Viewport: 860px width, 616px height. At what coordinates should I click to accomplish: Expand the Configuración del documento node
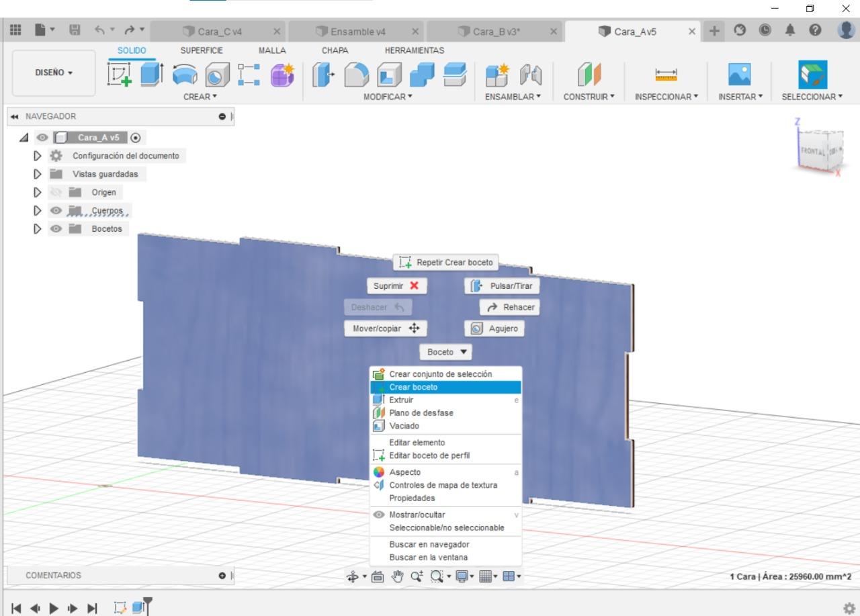[38, 156]
